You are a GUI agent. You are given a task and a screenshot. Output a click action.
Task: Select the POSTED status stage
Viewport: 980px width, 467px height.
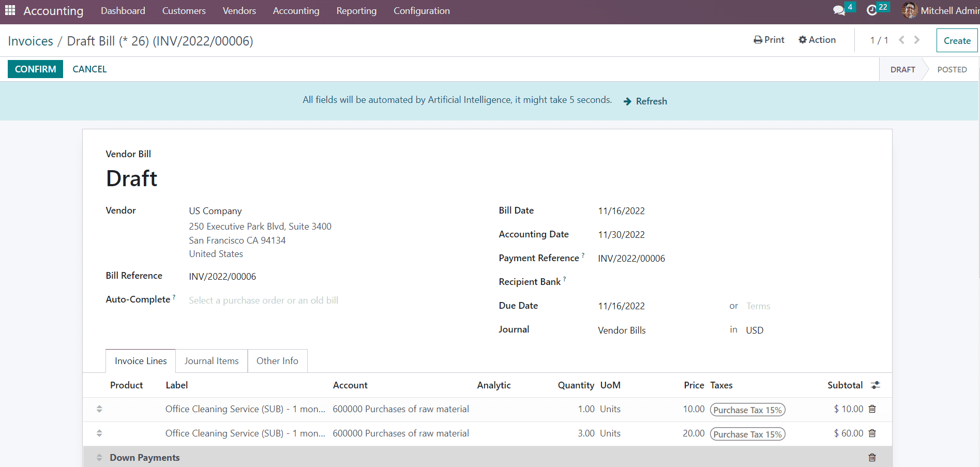(x=952, y=70)
